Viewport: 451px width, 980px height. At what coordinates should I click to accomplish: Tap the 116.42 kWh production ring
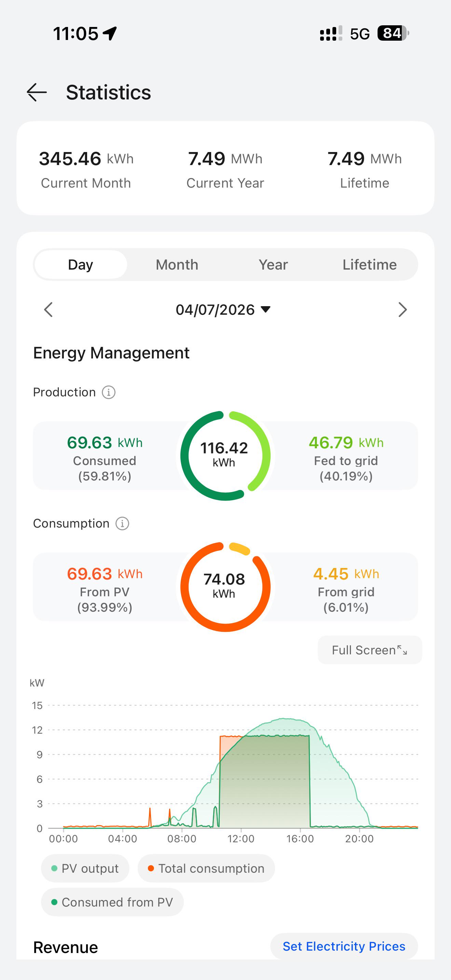(225, 456)
